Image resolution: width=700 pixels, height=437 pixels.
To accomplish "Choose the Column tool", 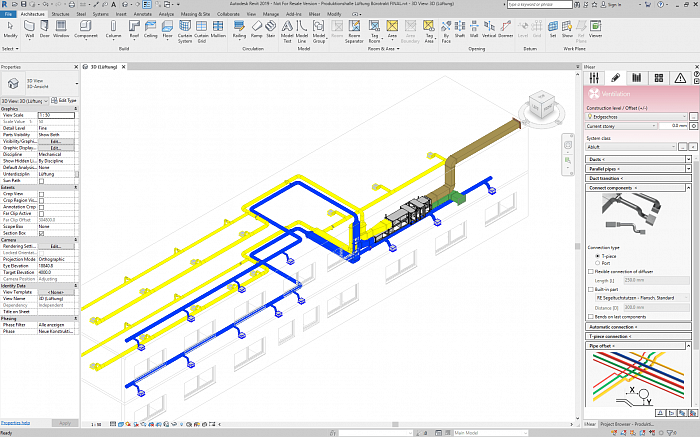I will (x=113, y=29).
